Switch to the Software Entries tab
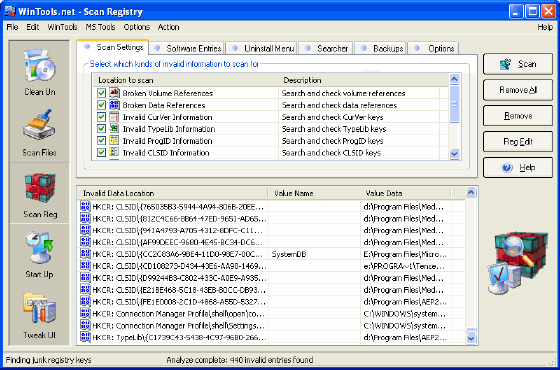This screenshot has height=370, width=560. (187, 48)
